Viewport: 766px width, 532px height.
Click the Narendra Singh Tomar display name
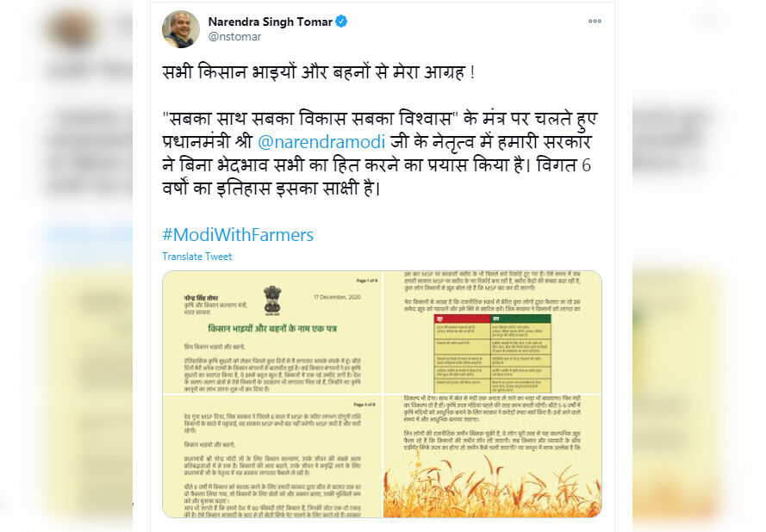tap(271, 22)
